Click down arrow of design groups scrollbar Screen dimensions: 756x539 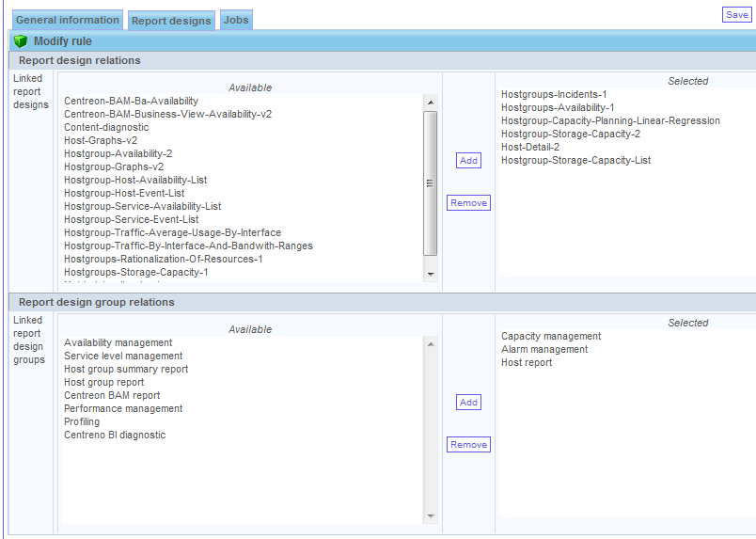(431, 516)
